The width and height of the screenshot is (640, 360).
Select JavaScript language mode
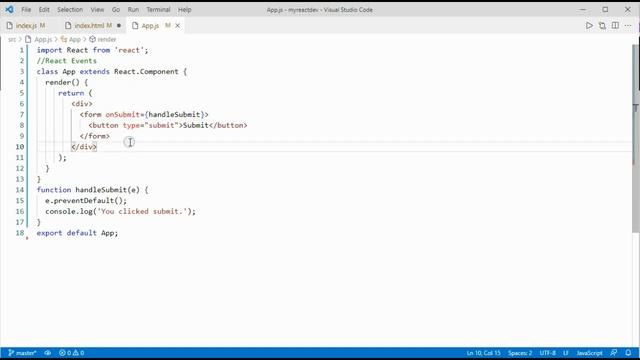point(589,353)
